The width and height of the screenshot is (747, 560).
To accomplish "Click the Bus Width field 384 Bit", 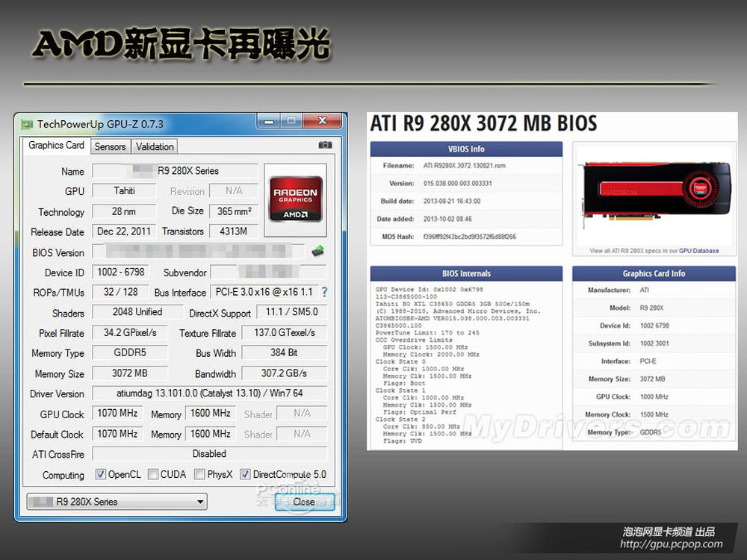I will 285,352.
